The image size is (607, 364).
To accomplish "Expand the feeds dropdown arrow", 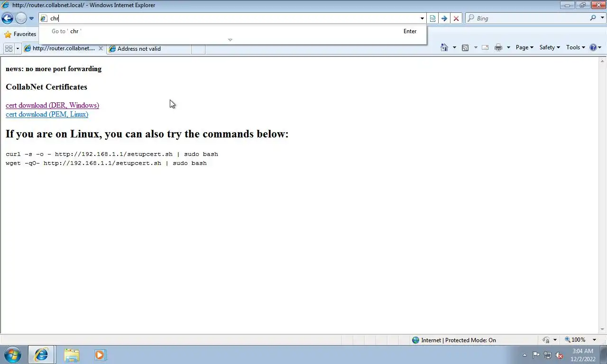I will coord(475,47).
